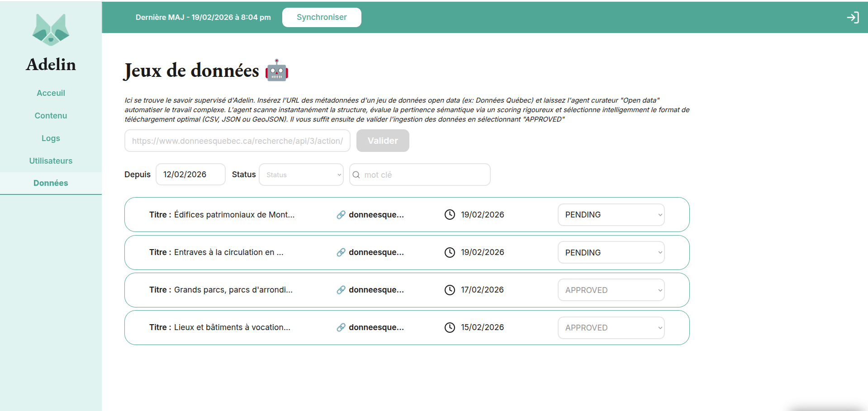Open the Contenu sidebar section
This screenshot has height=411, width=868.
tap(51, 116)
